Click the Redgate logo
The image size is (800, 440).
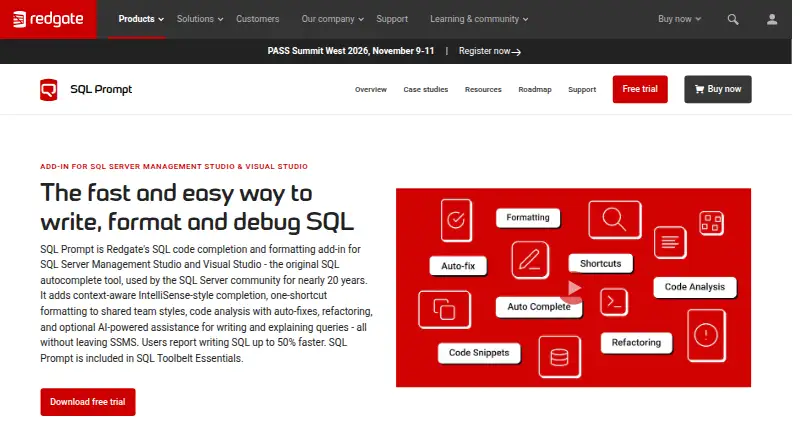pyautogui.click(x=48, y=19)
